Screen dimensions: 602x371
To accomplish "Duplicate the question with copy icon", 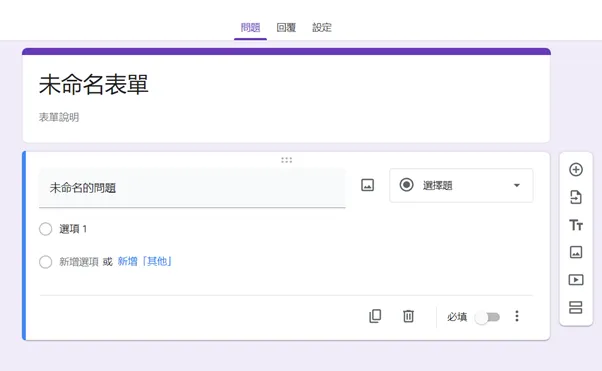I will click(375, 316).
